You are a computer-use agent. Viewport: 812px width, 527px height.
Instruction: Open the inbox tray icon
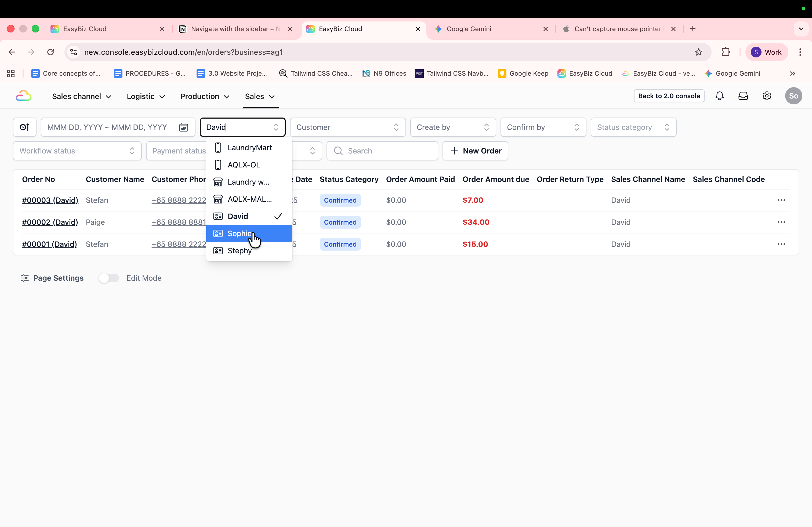[743, 96]
